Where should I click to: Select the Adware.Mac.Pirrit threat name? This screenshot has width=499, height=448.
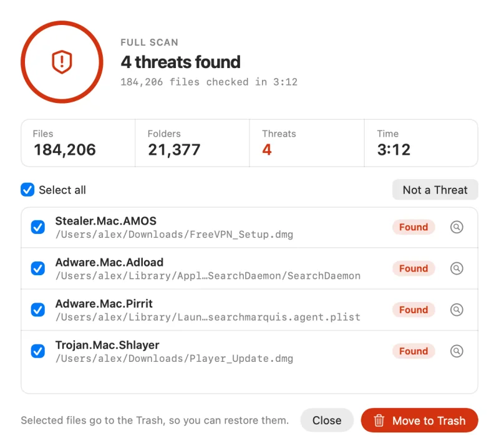[x=104, y=303]
